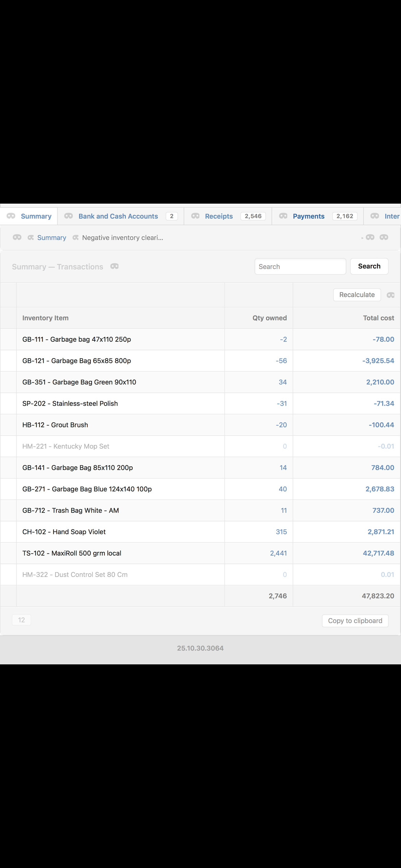This screenshot has height=868, width=401.
Task: Click the icon right of the Recalculate button
Action: pos(390,295)
